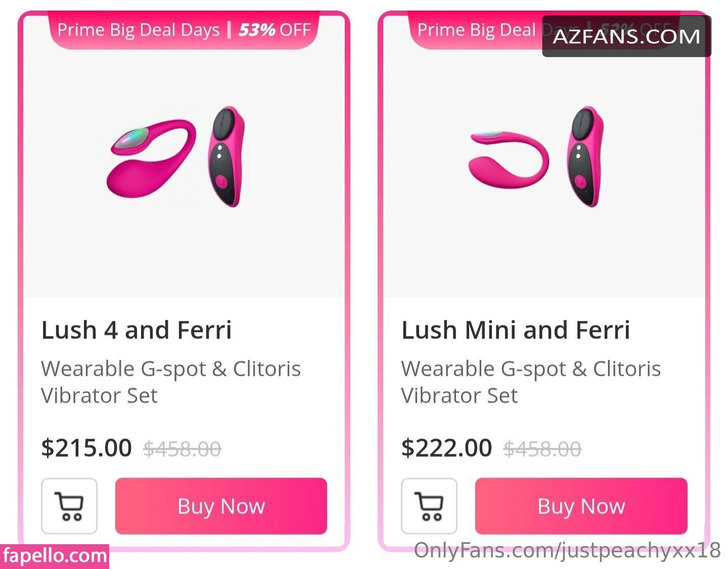Image resolution: width=728 pixels, height=569 pixels.
Task: Add Lush 4 and Ferri to cart
Action: pos(69,506)
